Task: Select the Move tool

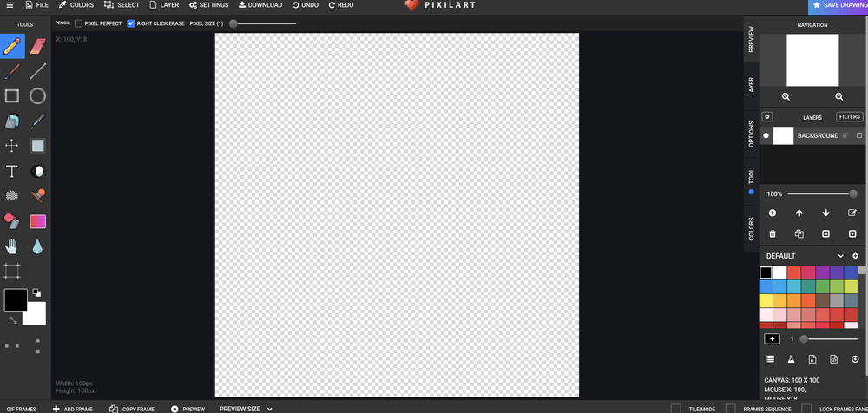Action: [12, 146]
